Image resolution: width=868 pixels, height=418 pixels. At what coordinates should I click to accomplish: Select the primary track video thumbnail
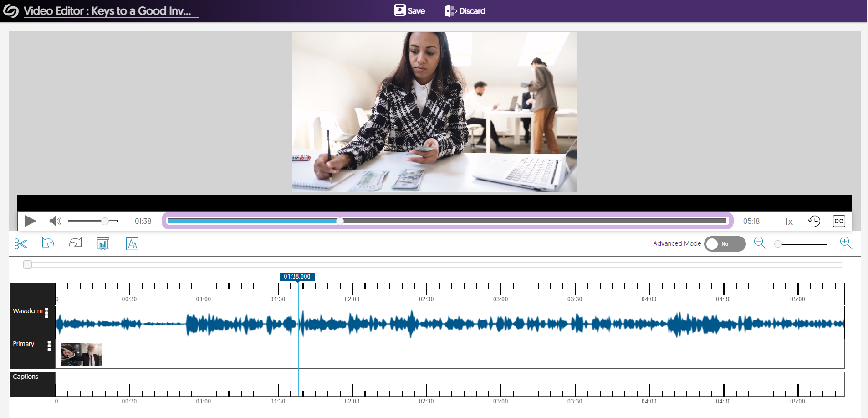(x=82, y=354)
